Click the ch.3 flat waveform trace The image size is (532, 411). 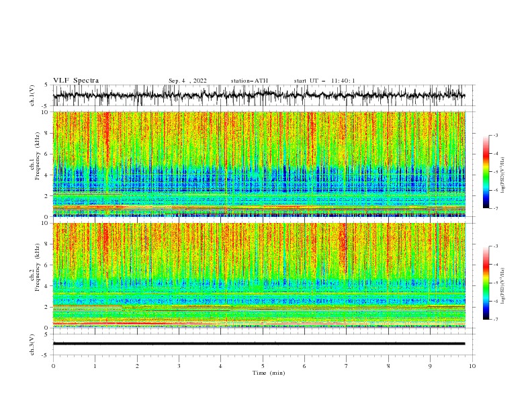tap(259, 344)
